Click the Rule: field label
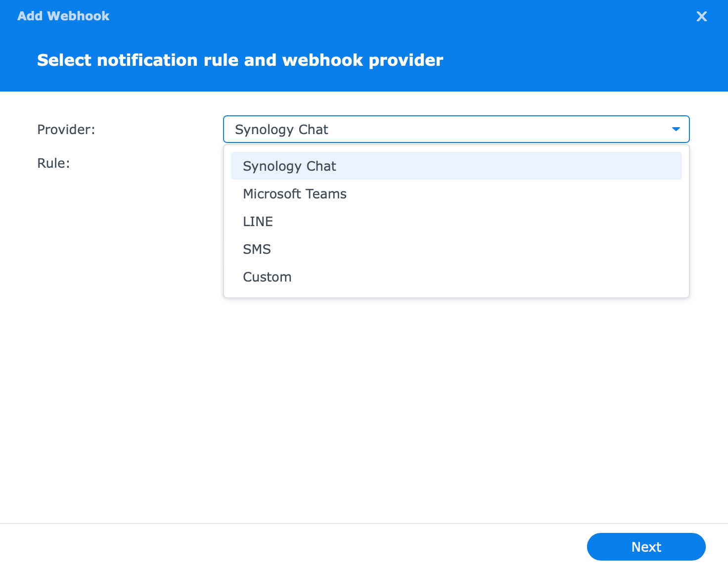The width and height of the screenshot is (728, 569). (x=53, y=163)
